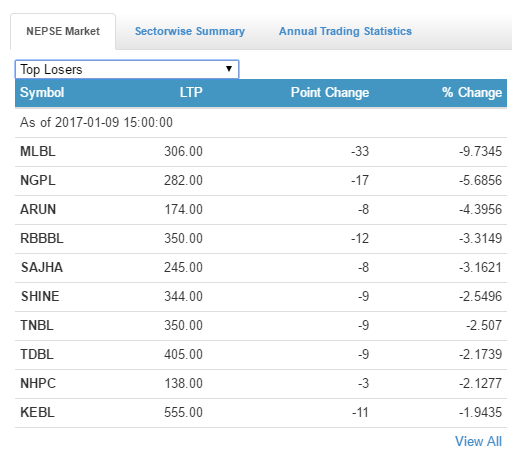Select the MLBL symbol

pos(38,151)
